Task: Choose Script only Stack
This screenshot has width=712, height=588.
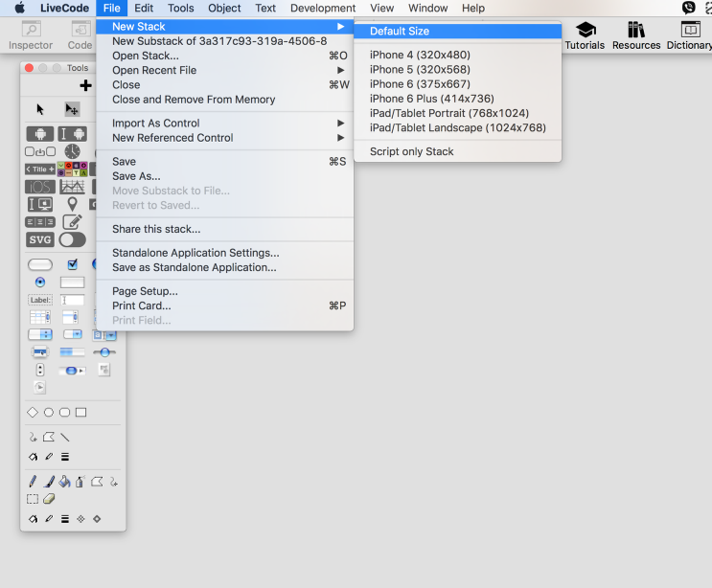Action: click(x=458, y=151)
